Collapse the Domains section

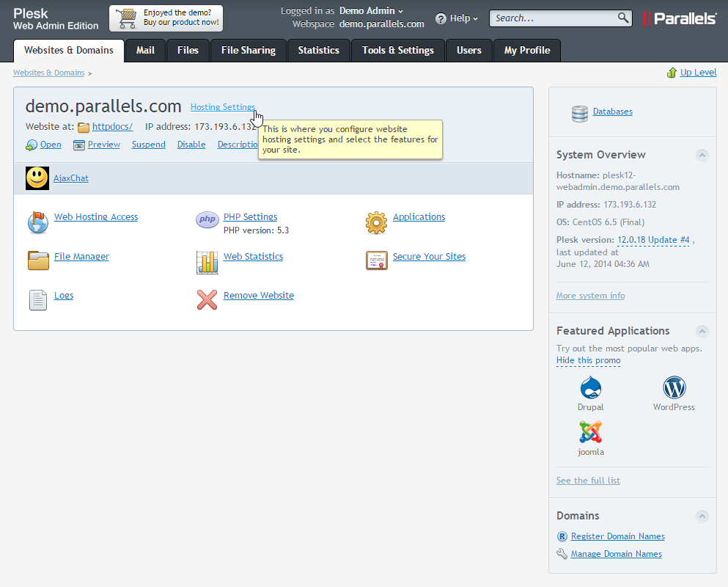click(x=702, y=516)
